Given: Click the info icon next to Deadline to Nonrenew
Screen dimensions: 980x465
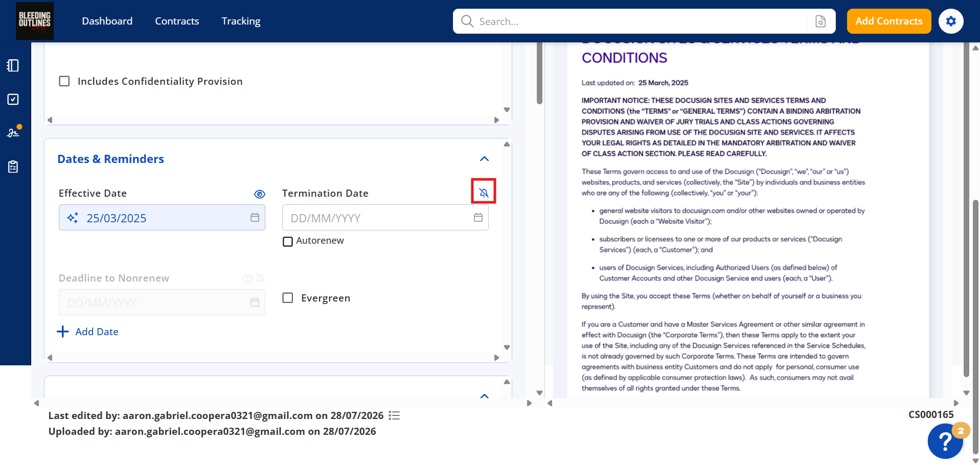Looking at the screenshot, I should [x=247, y=279].
